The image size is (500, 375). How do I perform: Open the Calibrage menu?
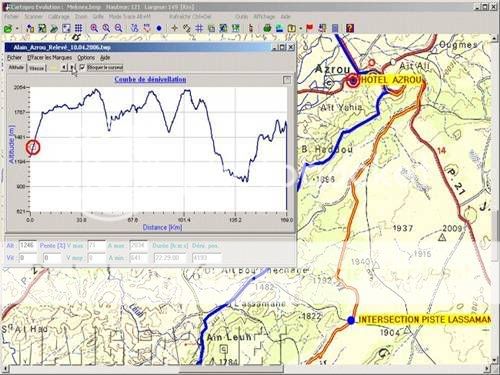(x=59, y=16)
